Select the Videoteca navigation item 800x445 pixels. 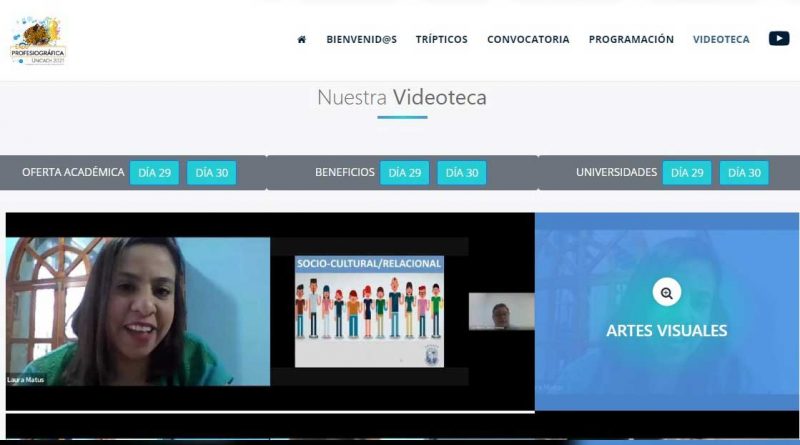[721, 40]
